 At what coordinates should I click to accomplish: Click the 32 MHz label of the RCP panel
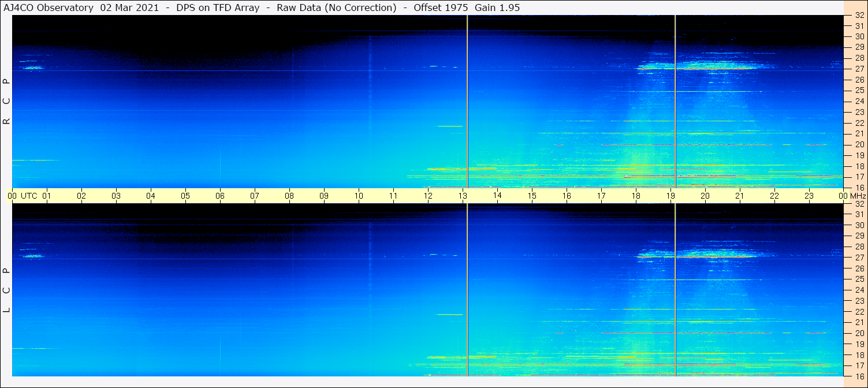(x=859, y=15)
